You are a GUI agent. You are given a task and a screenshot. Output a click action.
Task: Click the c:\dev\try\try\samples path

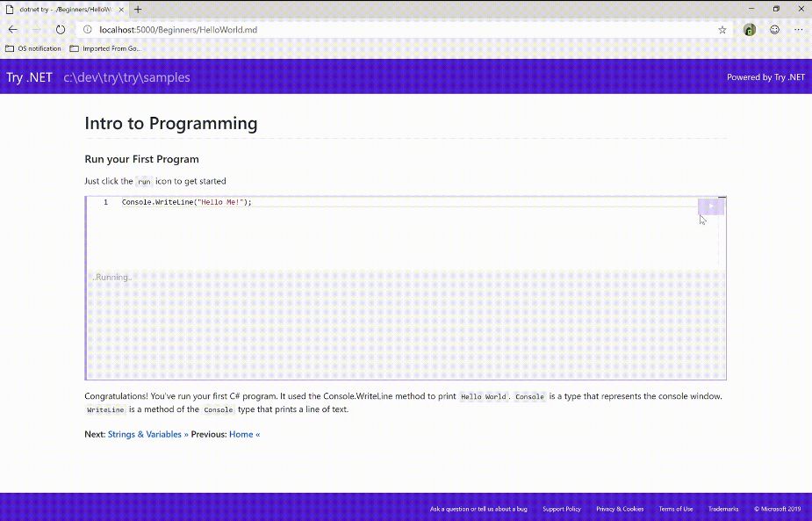coord(127,77)
